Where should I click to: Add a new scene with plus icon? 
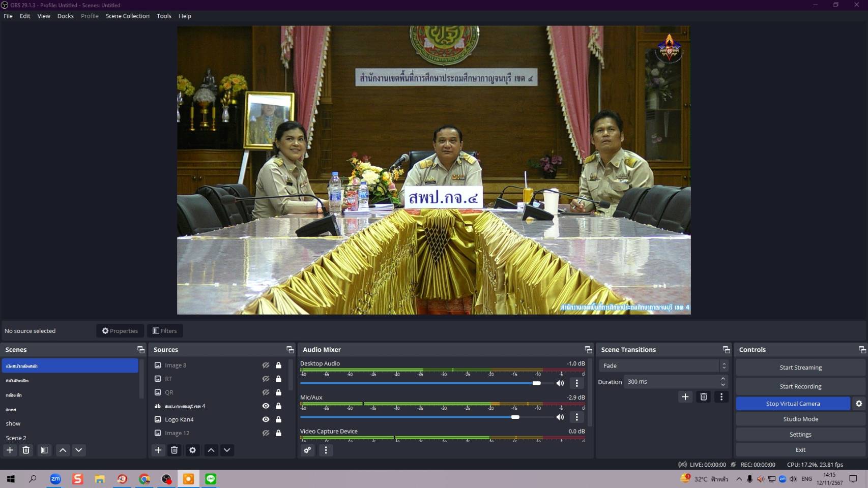(10, 450)
